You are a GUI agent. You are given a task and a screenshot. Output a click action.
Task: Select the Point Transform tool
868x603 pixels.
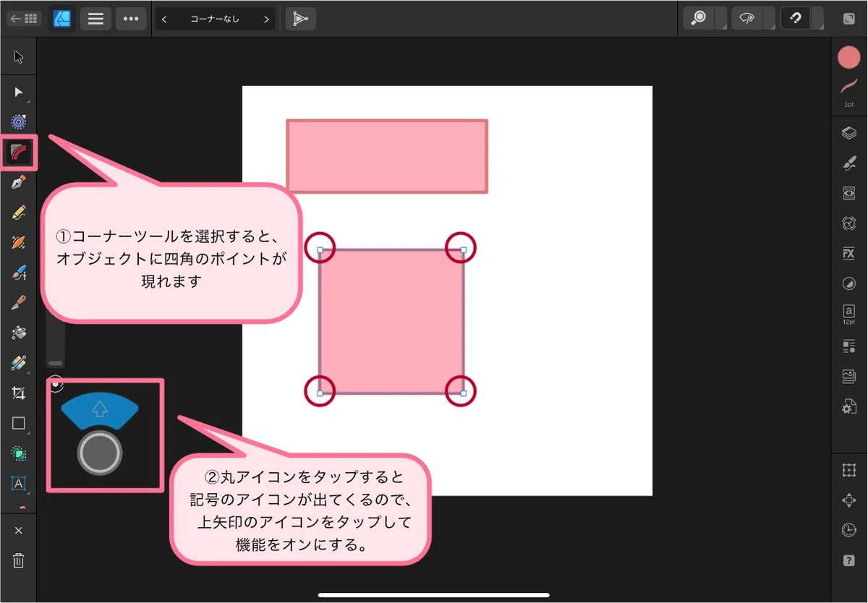pyautogui.click(x=19, y=121)
